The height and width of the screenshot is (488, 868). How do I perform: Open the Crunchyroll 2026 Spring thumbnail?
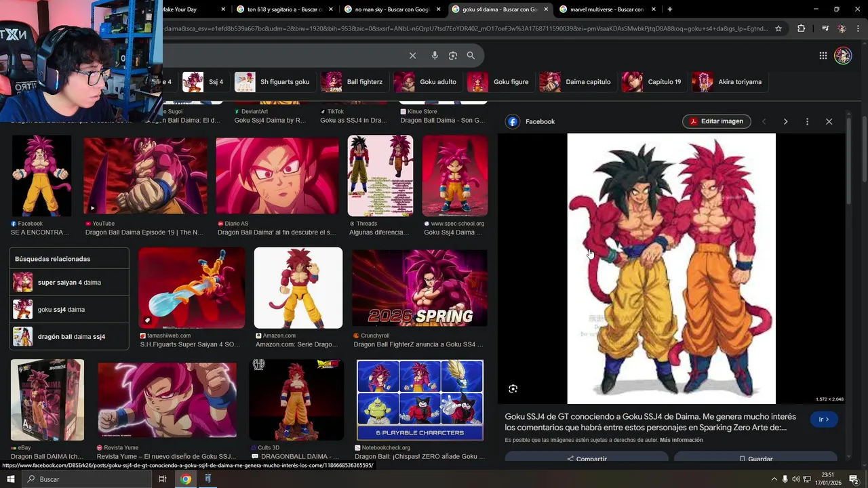(419, 288)
